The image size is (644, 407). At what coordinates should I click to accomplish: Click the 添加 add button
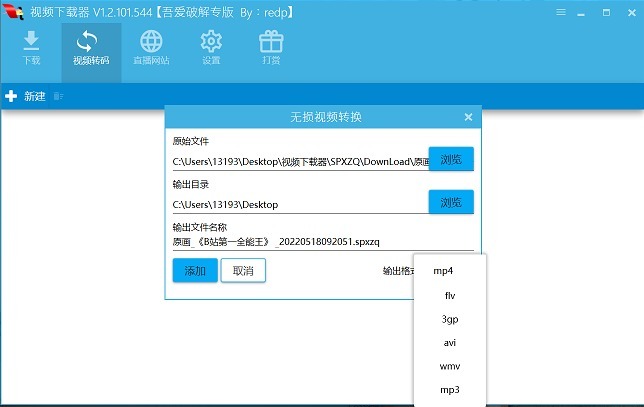coord(194,271)
